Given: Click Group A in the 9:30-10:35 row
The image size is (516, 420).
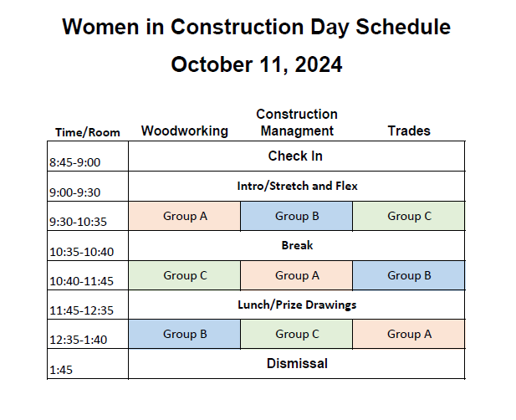Looking at the screenshot, I should point(185,216).
